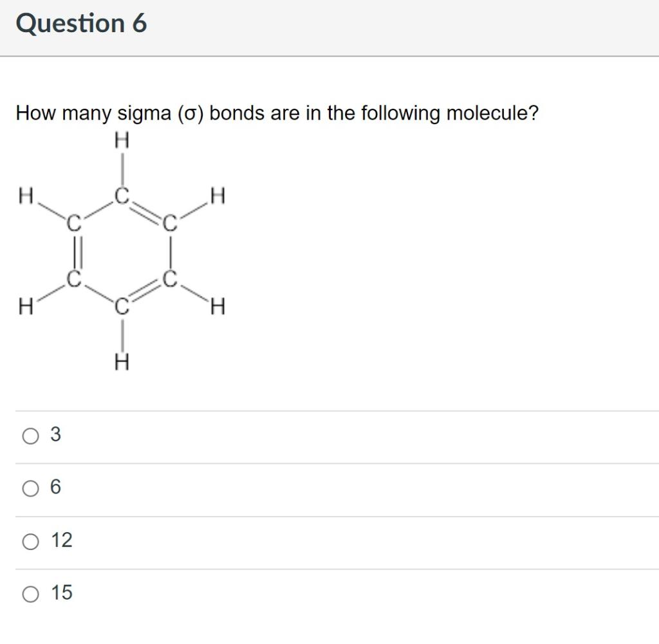Click the answer label text 6
The height and width of the screenshot is (644, 659).
point(55,489)
